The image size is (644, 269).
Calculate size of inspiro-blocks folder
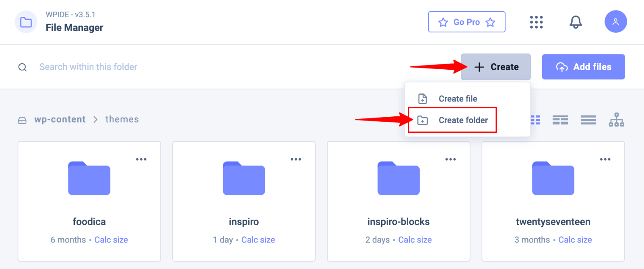(x=415, y=240)
